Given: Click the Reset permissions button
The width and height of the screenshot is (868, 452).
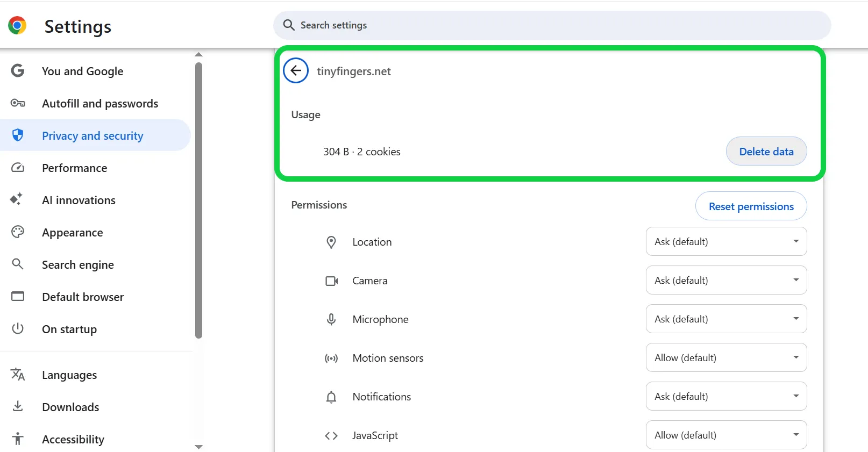Looking at the screenshot, I should [751, 206].
